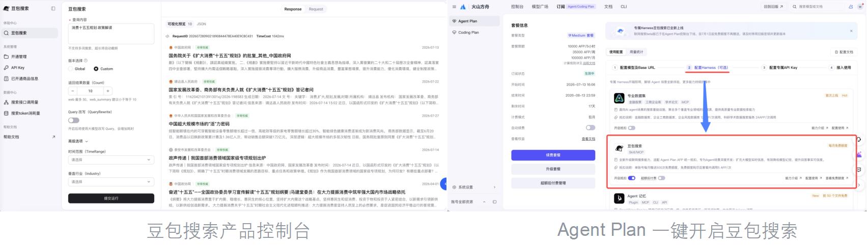Open 搜索token消耗量 statistics
The height and width of the screenshot is (245, 868).
click(22, 114)
